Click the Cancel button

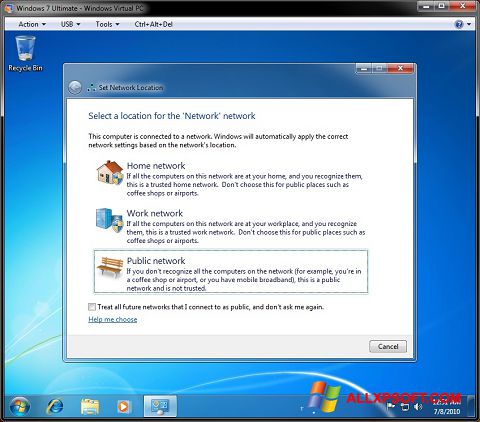388,346
